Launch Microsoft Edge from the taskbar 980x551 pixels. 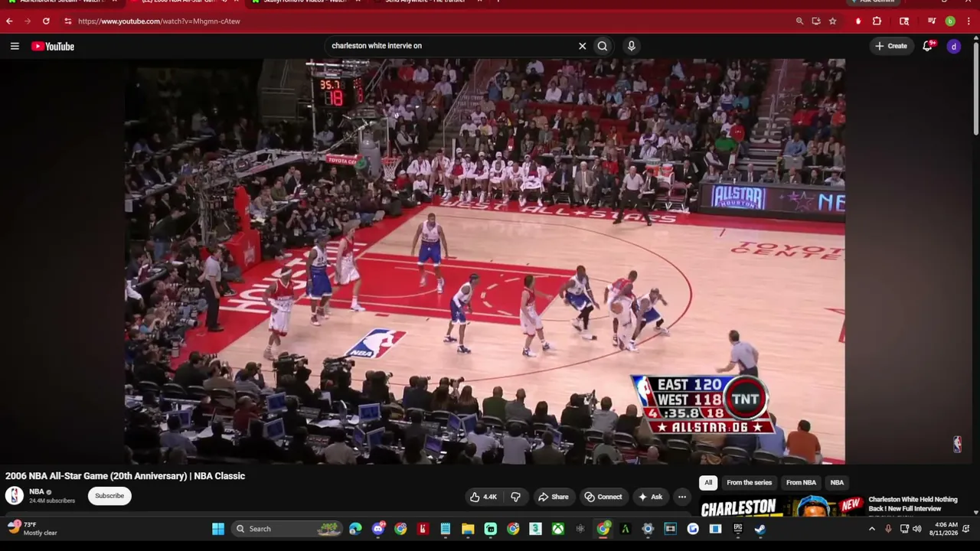point(355,529)
